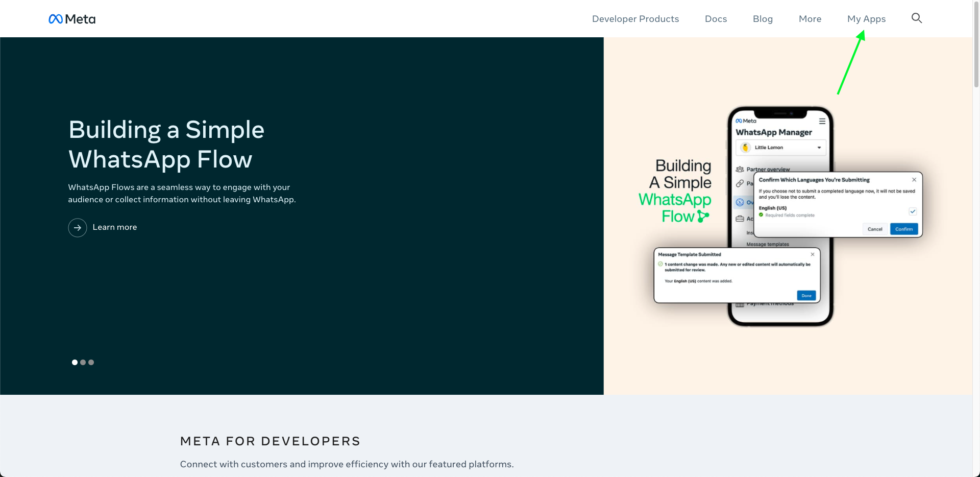Image resolution: width=980 pixels, height=477 pixels.
Task: Click the META FOR DEVELOPERS heading
Action: (270, 441)
